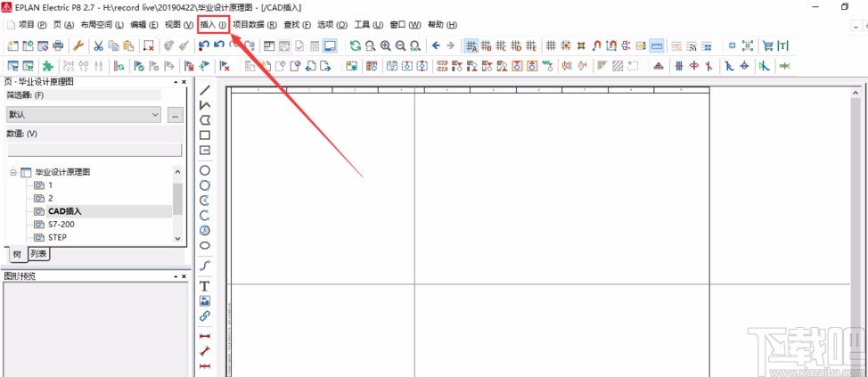Image resolution: width=868 pixels, height=377 pixels.
Task: Cut selection with scissors icon
Action: (x=99, y=46)
